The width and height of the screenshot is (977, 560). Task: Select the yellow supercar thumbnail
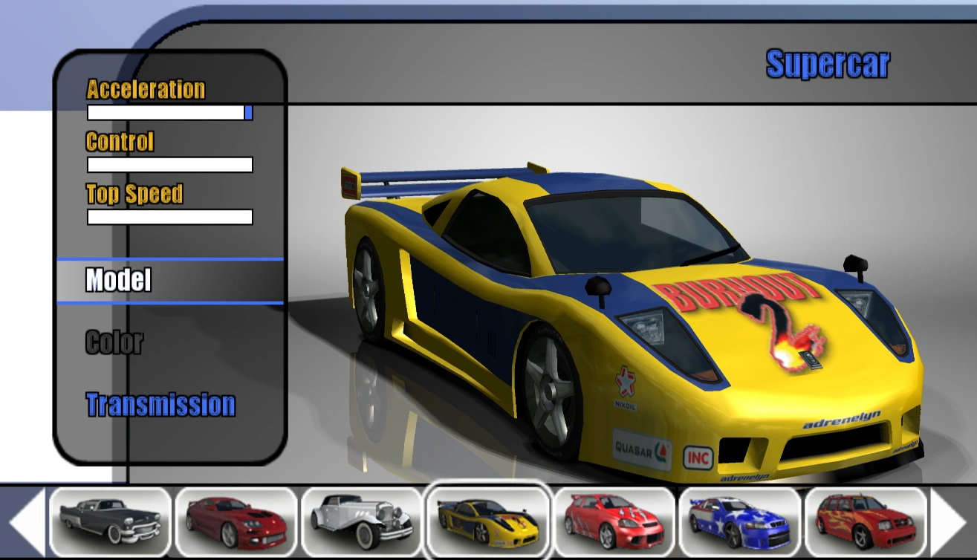coord(487,521)
